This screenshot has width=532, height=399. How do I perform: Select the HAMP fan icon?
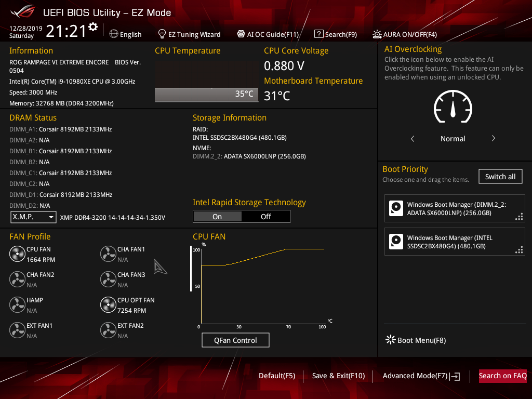coord(17,304)
